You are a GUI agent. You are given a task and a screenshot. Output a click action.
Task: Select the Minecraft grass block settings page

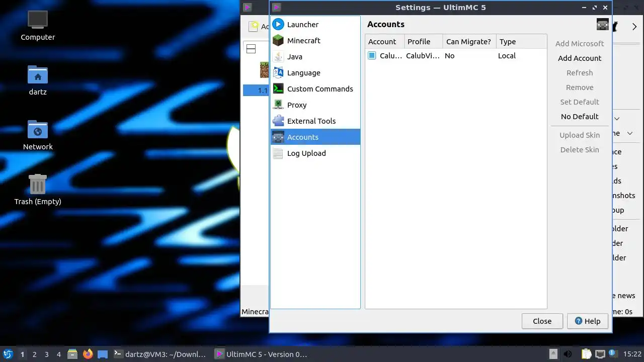click(315, 40)
